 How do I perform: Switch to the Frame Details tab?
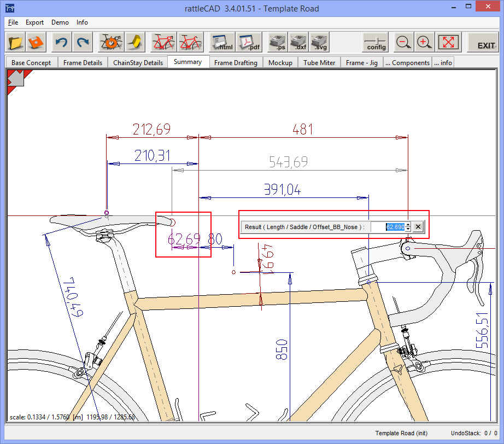[83, 63]
